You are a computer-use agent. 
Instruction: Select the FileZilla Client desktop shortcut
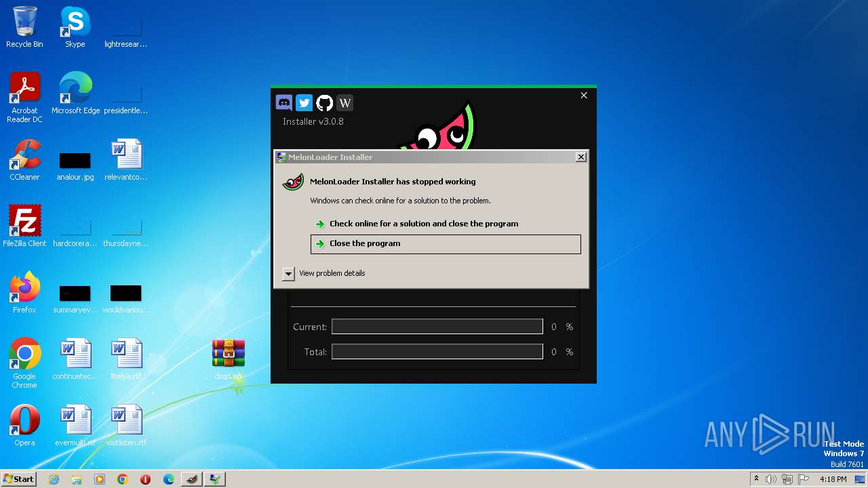[x=24, y=226]
